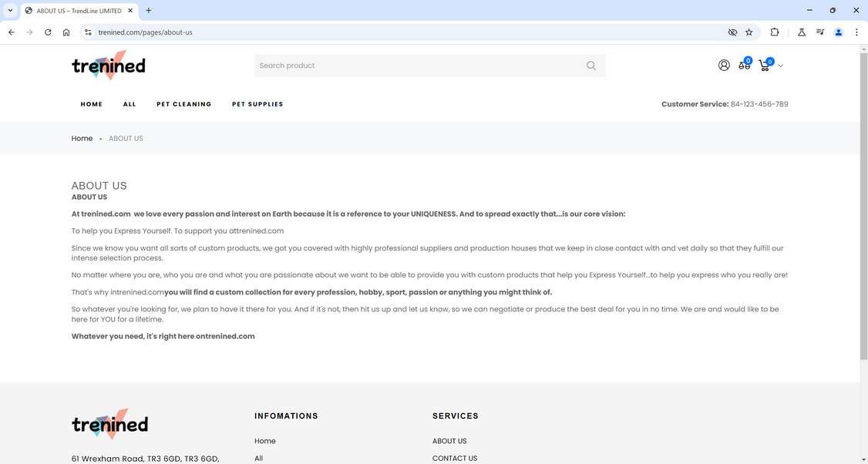Open the Chrome three-dot menu
This screenshot has height=464, width=868.
pos(856,32)
